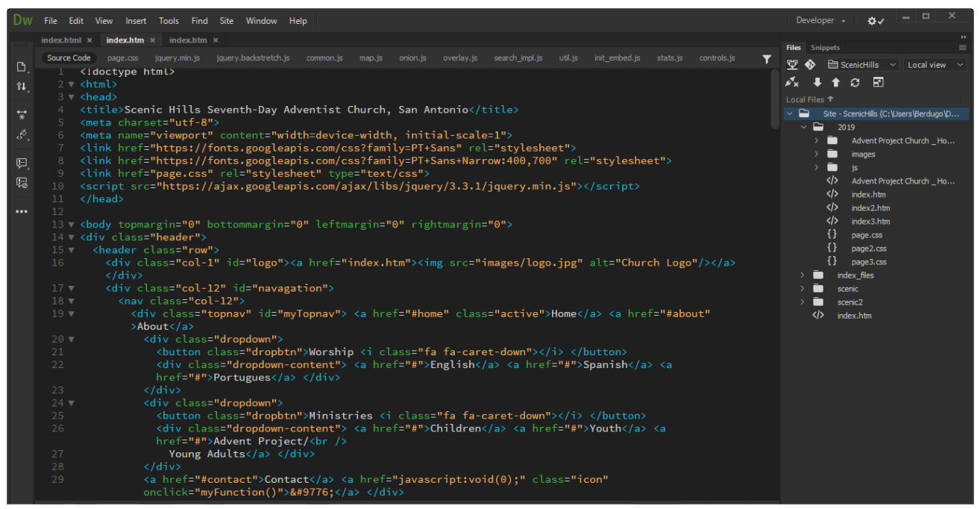Open the Help menu

pyautogui.click(x=298, y=21)
